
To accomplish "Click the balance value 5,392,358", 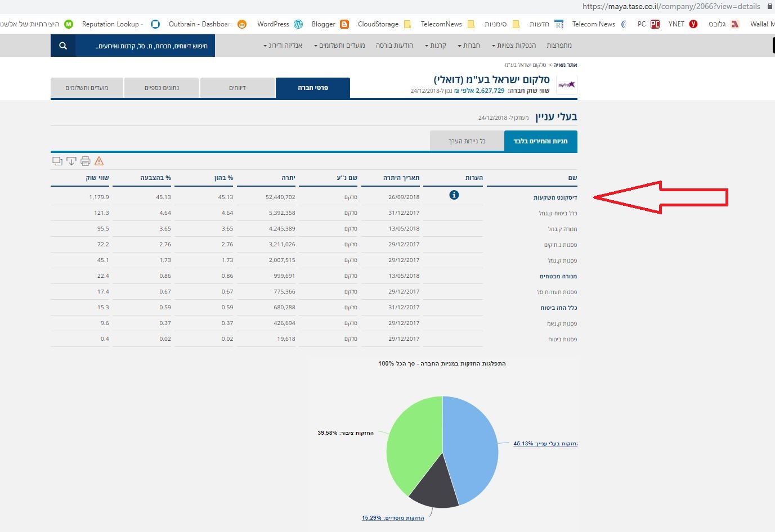I will [282, 213].
